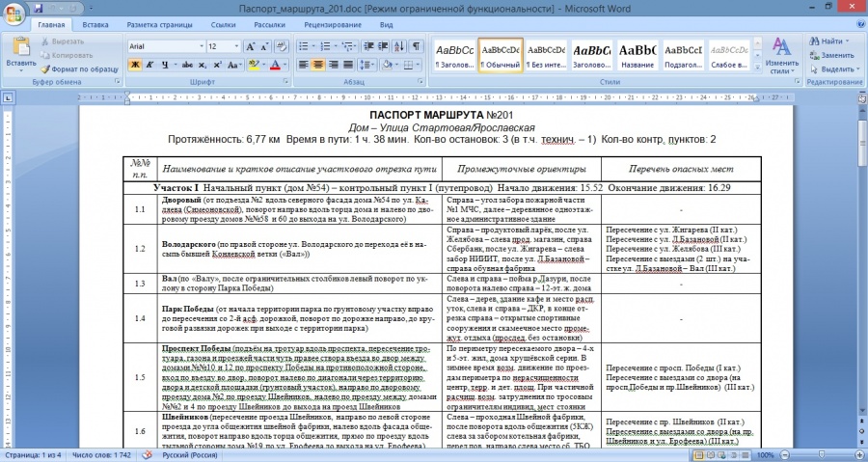Apply bulleted list formatting
Viewport: 868px width, 462px height.
304,46
